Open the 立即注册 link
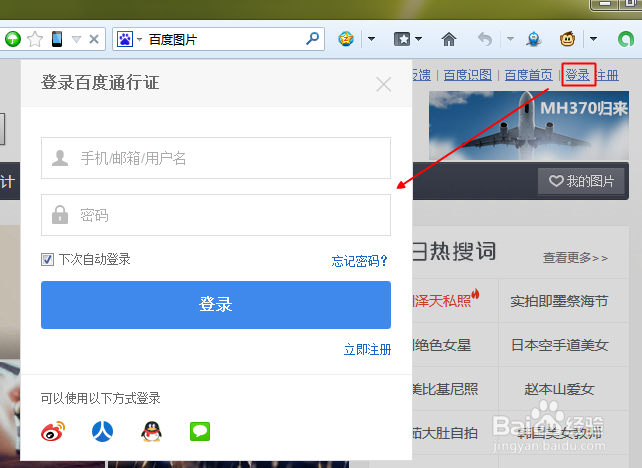Screen dimensions: 642x468 [367, 350]
